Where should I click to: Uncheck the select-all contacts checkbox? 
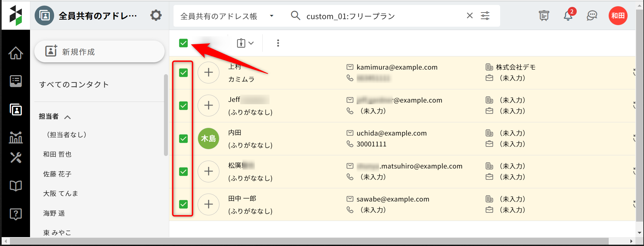183,43
